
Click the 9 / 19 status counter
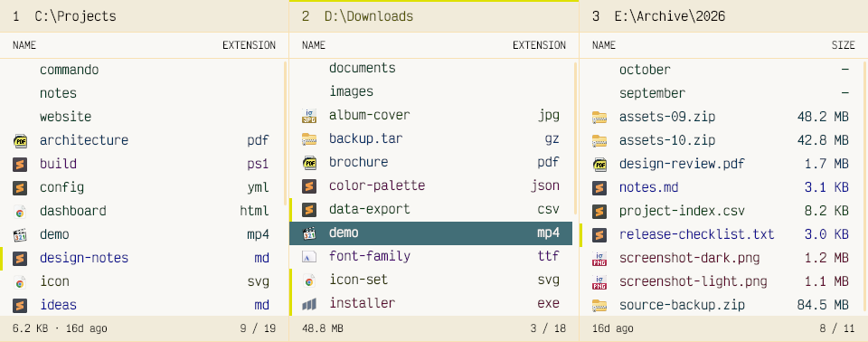(x=258, y=328)
